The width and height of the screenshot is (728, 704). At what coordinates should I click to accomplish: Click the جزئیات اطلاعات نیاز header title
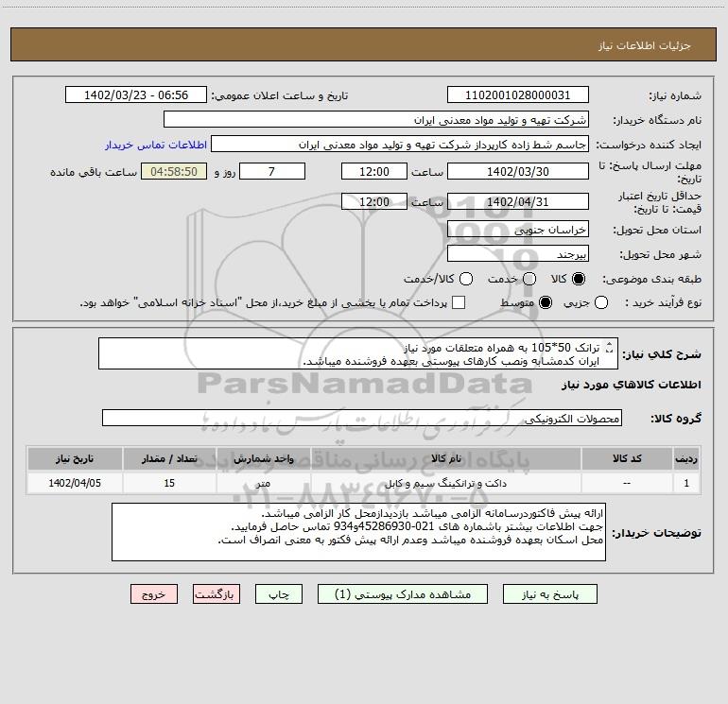[645, 45]
